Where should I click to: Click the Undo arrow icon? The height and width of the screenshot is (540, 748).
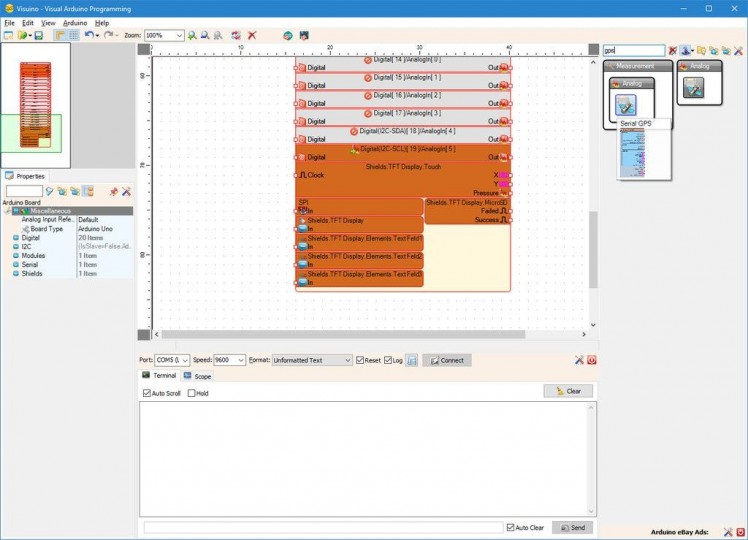[89, 35]
